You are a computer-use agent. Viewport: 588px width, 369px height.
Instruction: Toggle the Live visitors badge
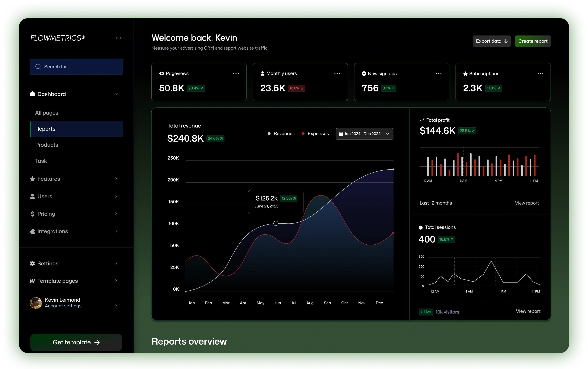coord(426,312)
